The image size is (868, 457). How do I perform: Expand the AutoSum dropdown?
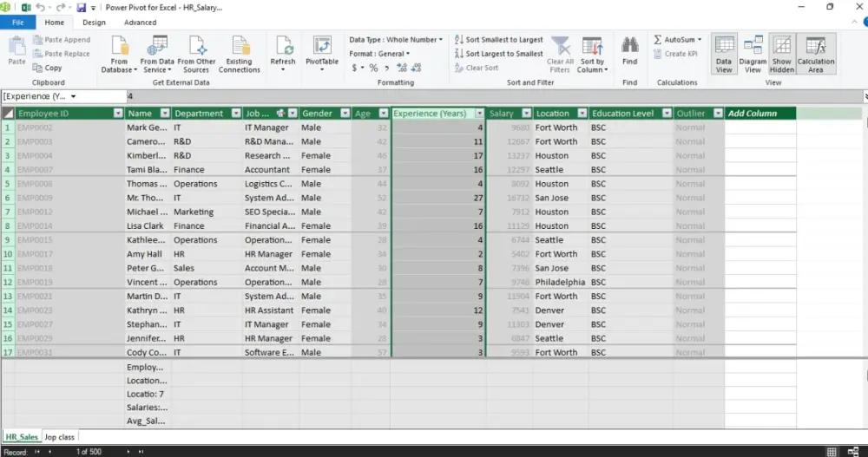pyautogui.click(x=700, y=40)
